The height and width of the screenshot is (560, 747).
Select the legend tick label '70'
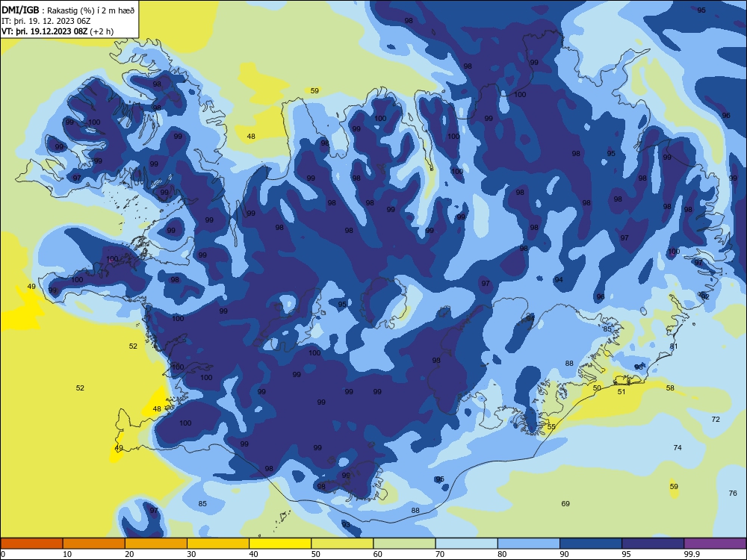click(440, 554)
